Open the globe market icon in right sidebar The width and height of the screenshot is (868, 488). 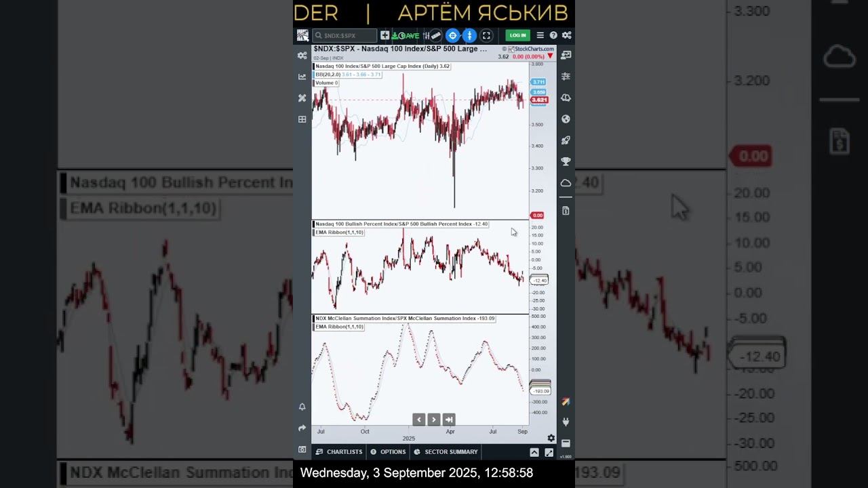566,119
